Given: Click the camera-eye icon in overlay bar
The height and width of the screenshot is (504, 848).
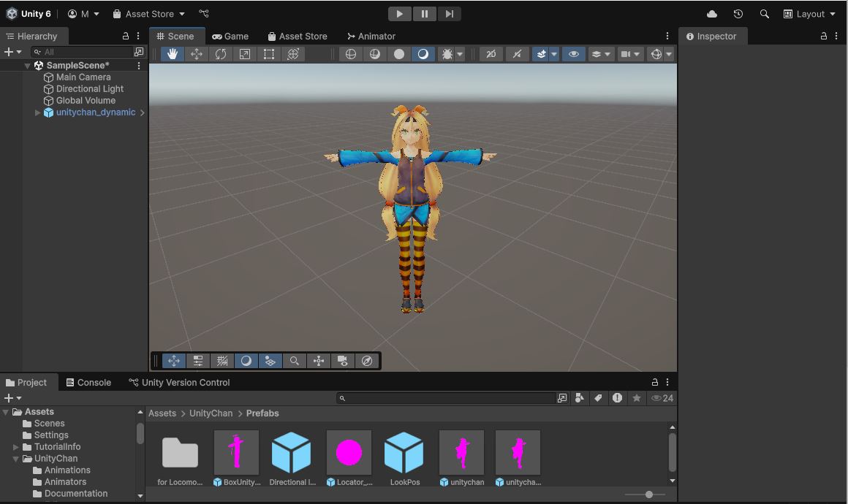Looking at the screenshot, I should coord(342,361).
